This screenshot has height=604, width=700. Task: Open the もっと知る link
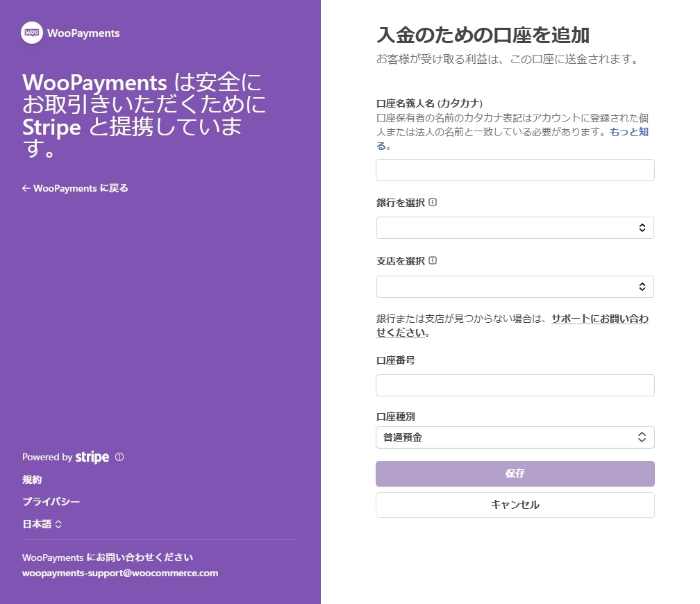coord(628,132)
